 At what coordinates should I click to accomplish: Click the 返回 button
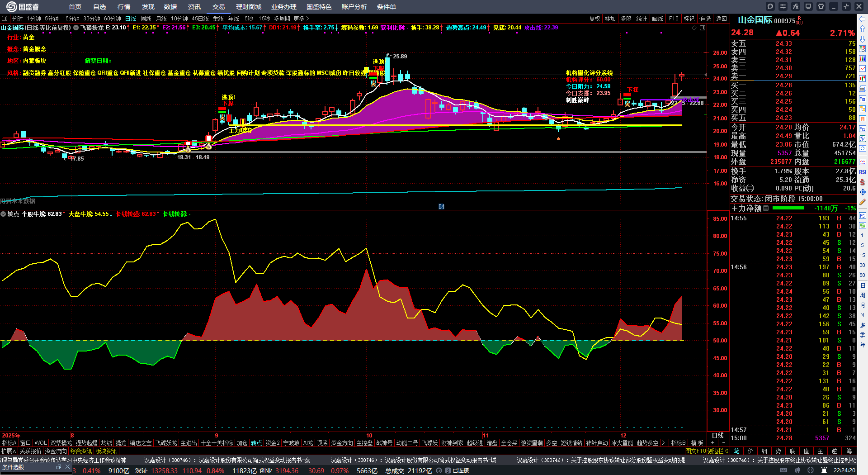point(722,19)
